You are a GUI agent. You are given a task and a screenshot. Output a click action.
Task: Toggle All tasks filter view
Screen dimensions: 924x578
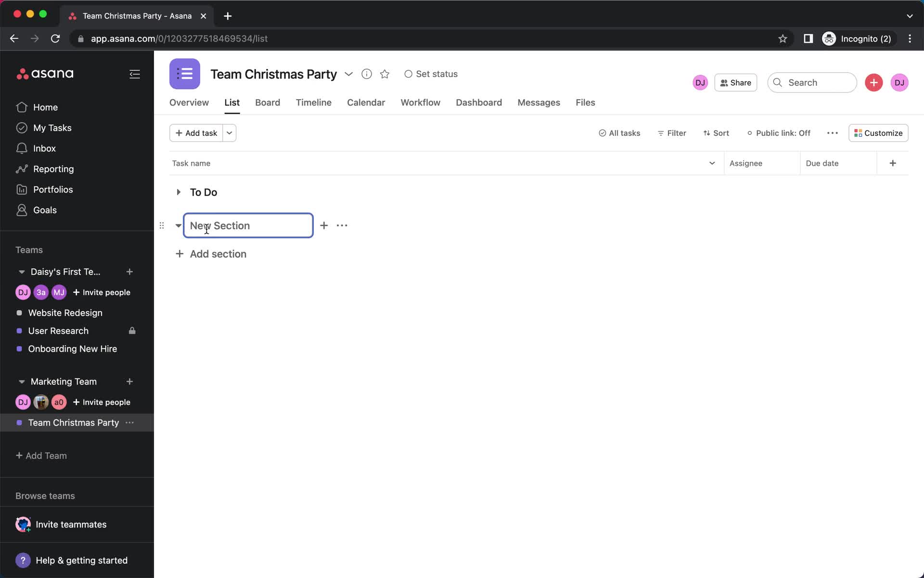coord(619,133)
